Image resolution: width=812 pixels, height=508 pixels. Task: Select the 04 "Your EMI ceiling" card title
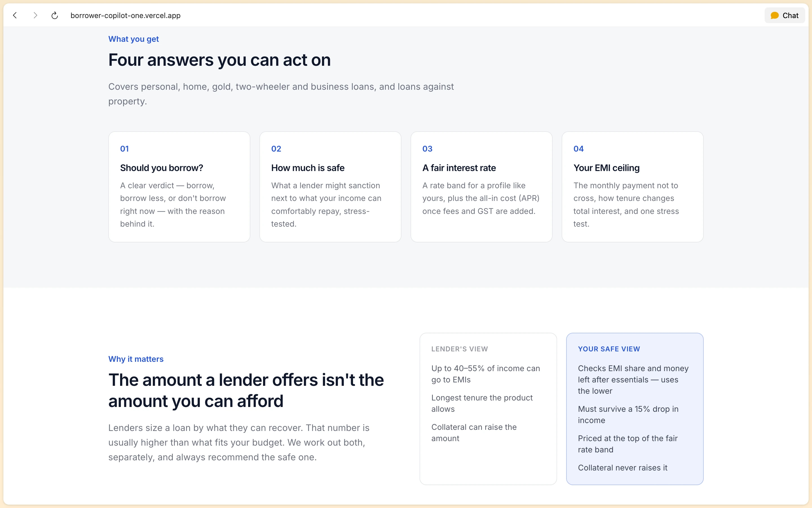coord(606,168)
